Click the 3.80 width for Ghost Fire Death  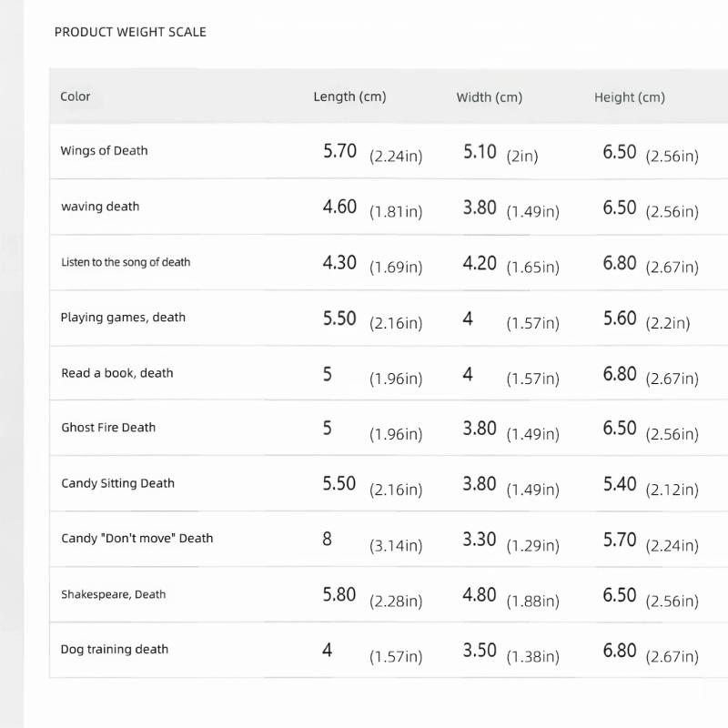pyautogui.click(x=480, y=428)
